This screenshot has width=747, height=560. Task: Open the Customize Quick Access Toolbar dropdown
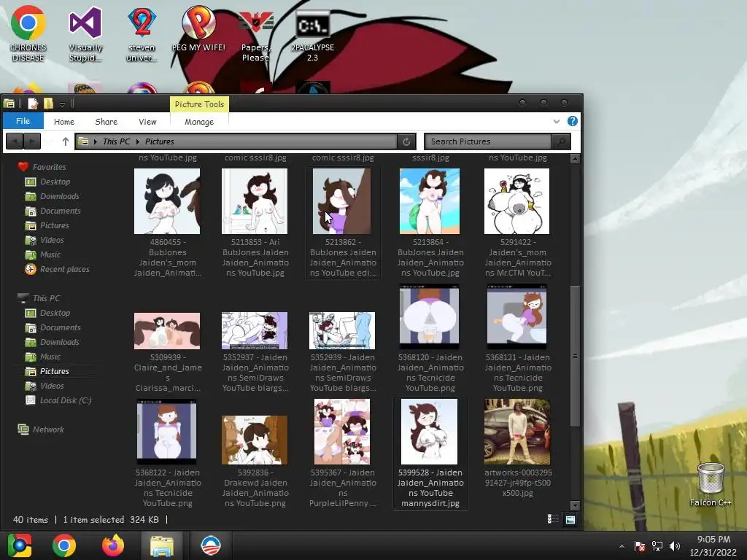(63, 104)
